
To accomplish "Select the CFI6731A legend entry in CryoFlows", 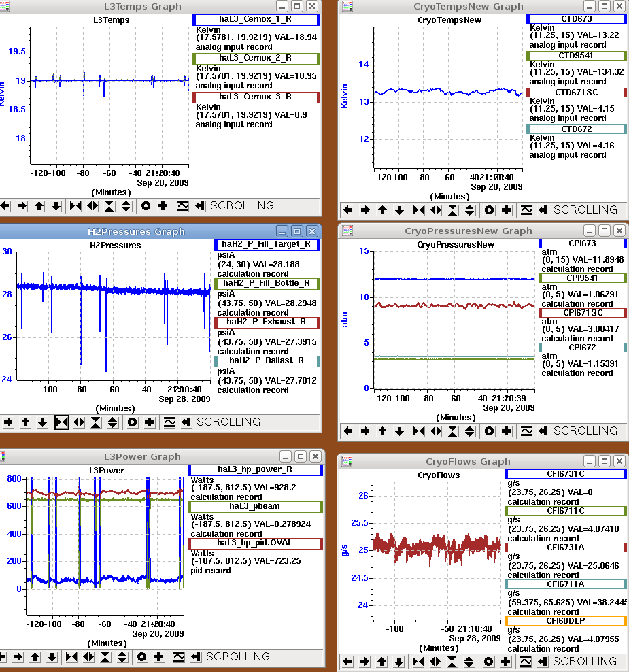I will click(566, 548).
